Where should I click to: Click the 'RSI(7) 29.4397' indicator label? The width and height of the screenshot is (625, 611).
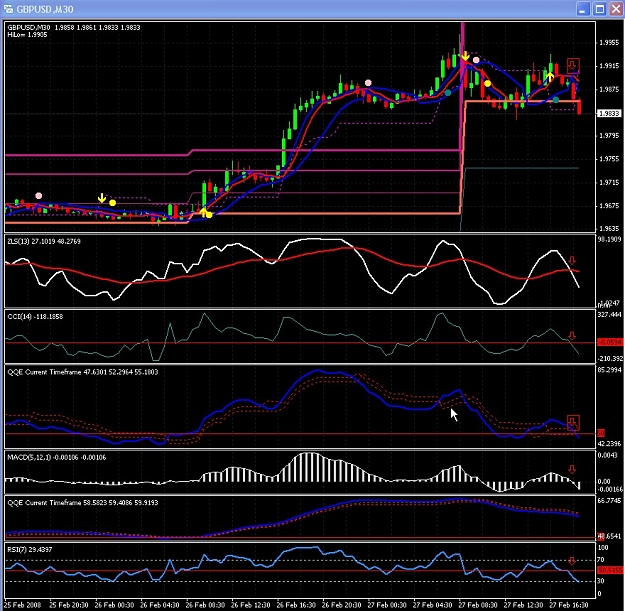(30, 550)
